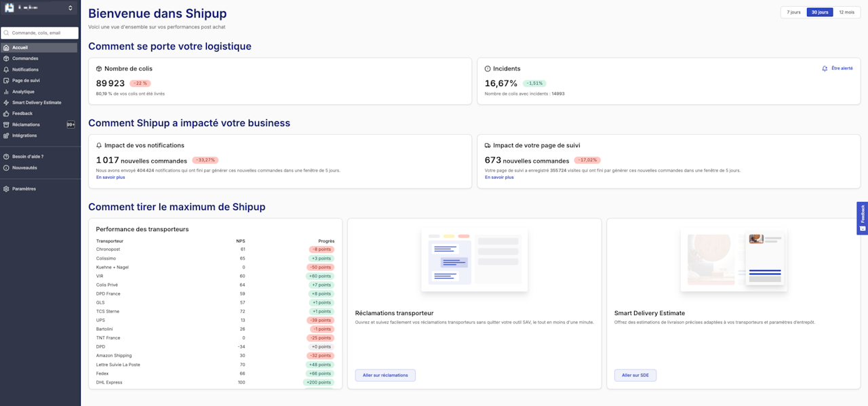
Task: Open Paramètres via the gear icon
Action: [x=6, y=189]
